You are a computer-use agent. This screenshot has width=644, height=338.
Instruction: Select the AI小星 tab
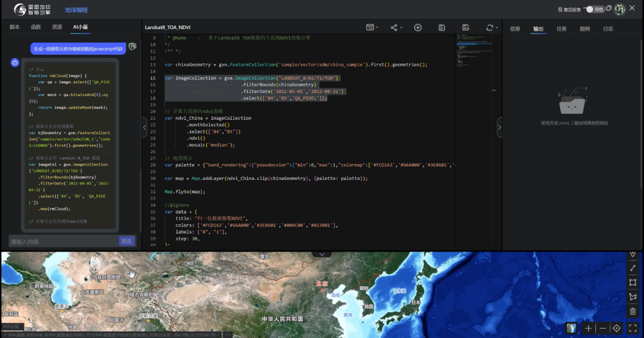coord(80,27)
